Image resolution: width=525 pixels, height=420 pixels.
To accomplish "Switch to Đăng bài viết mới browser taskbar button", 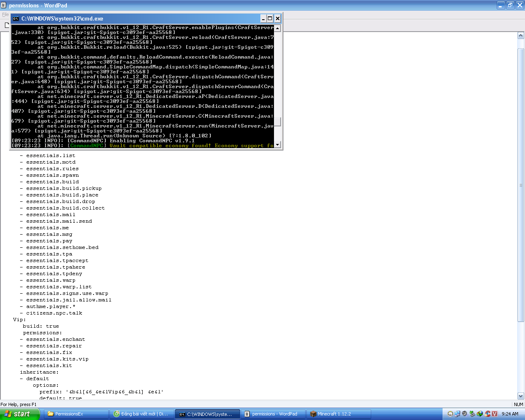I will (x=142, y=414).
